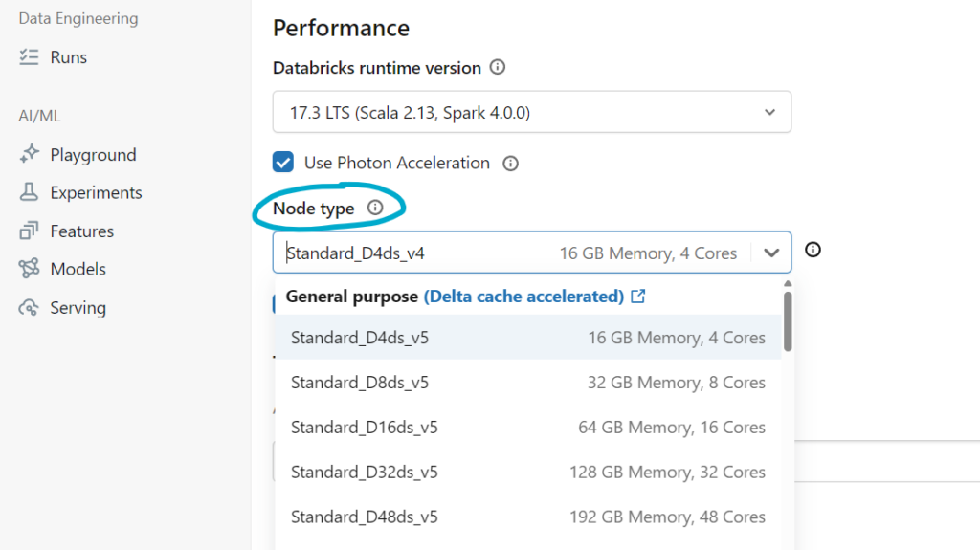Viewport: 980px width, 550px height.
Task: Click info icon right of node dropdown
Action: pyautogui.click(x=813, y=251)
